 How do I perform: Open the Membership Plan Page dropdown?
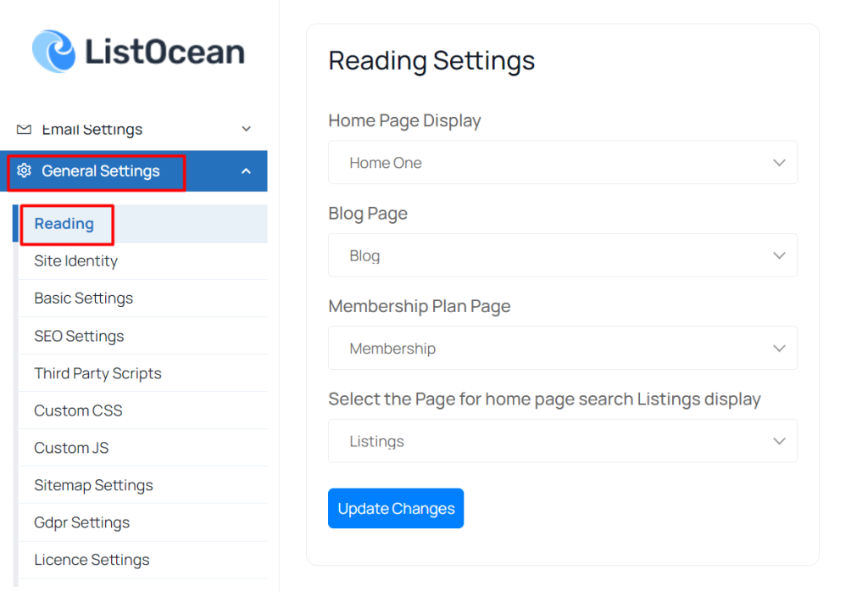[x=563, y=348]
